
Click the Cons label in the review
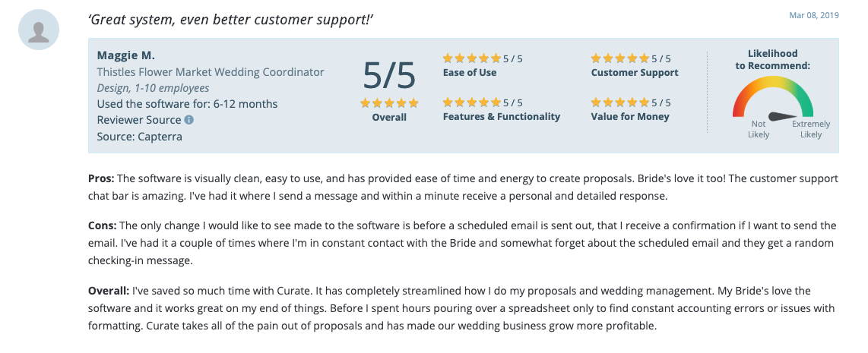click(103, 225)
